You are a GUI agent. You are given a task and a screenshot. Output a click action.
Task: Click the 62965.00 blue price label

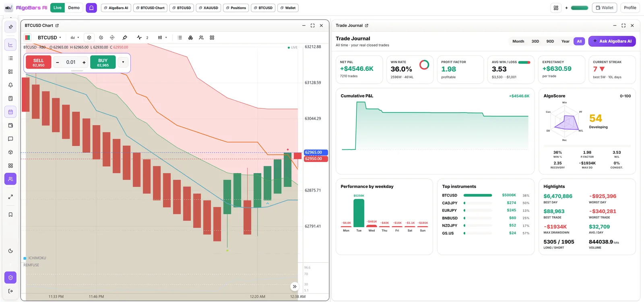(316, 152)
